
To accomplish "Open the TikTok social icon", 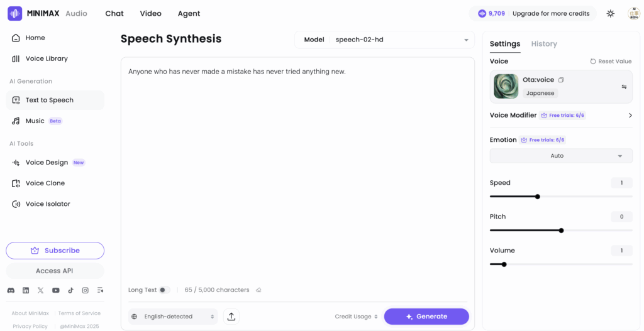I will point(70,290).
